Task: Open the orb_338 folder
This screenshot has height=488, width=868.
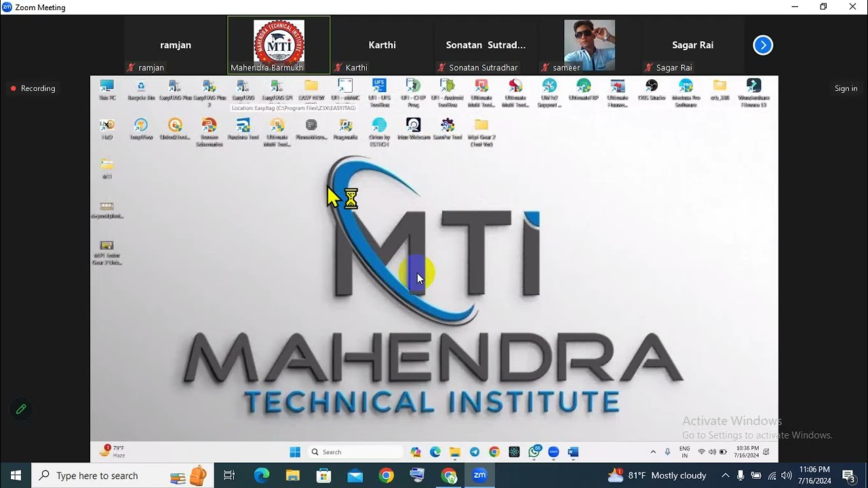Action: [719, 90]
